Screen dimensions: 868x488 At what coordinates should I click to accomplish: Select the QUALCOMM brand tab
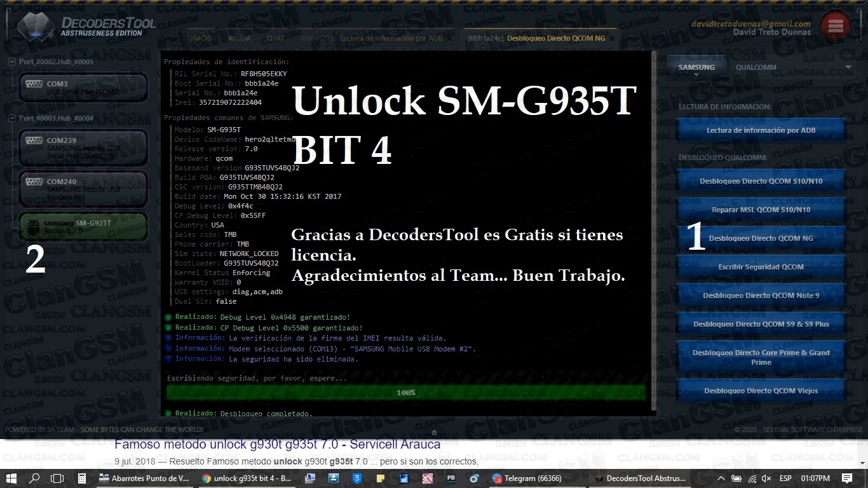756,67
